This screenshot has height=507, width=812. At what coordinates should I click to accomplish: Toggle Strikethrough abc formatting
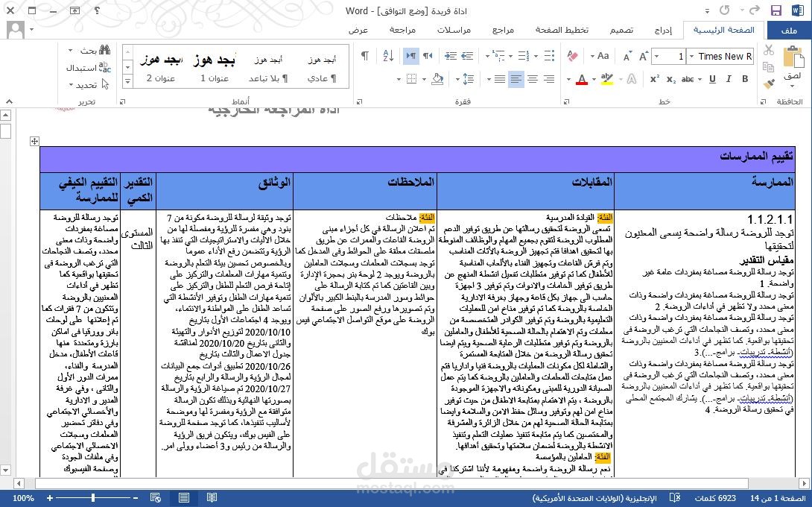(x=688, y=79)
